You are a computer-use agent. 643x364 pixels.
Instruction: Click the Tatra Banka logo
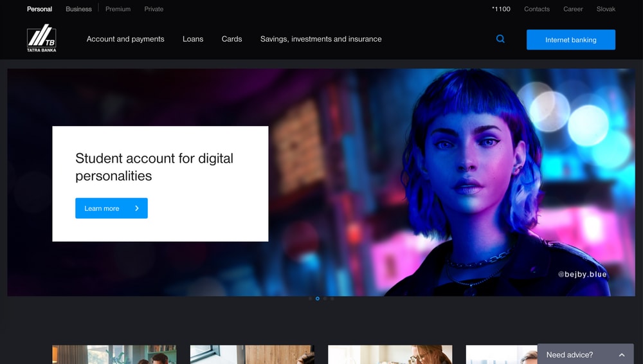[41, 38]
